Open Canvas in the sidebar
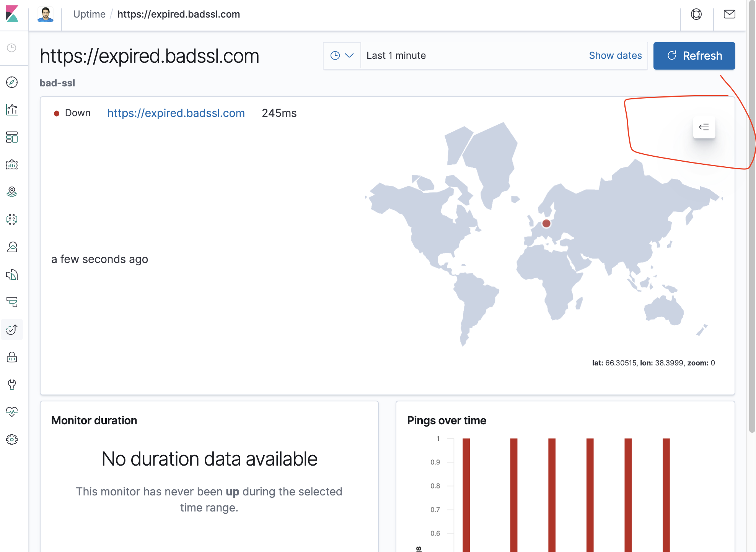The width and height of the screenshot is (756, 552). pos(12,165)
